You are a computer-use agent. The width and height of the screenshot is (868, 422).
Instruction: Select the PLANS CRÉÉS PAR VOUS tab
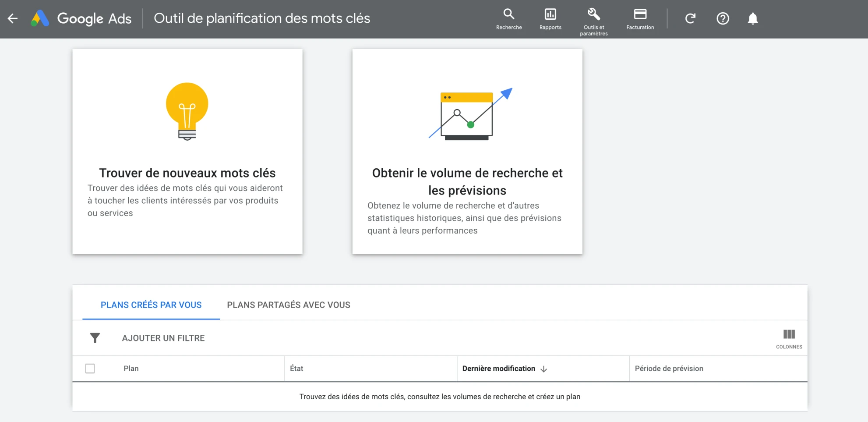[151, 305]
